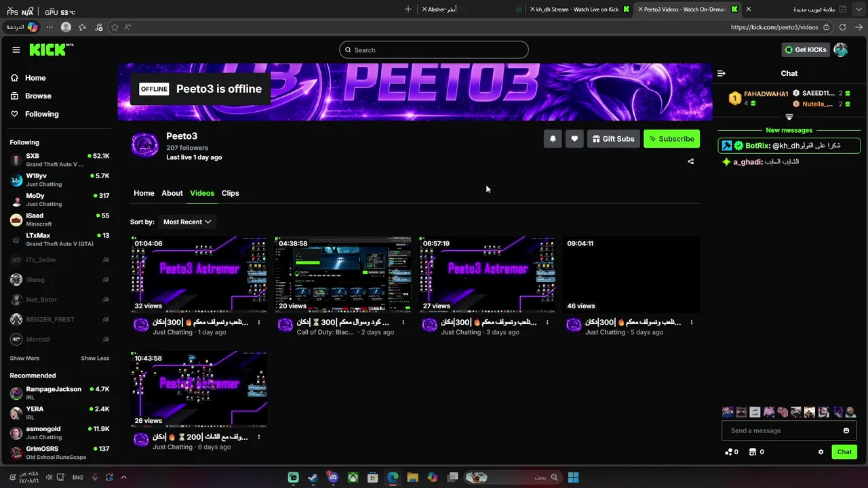Toggle notification bell for Peeto3

pos(553,139)
